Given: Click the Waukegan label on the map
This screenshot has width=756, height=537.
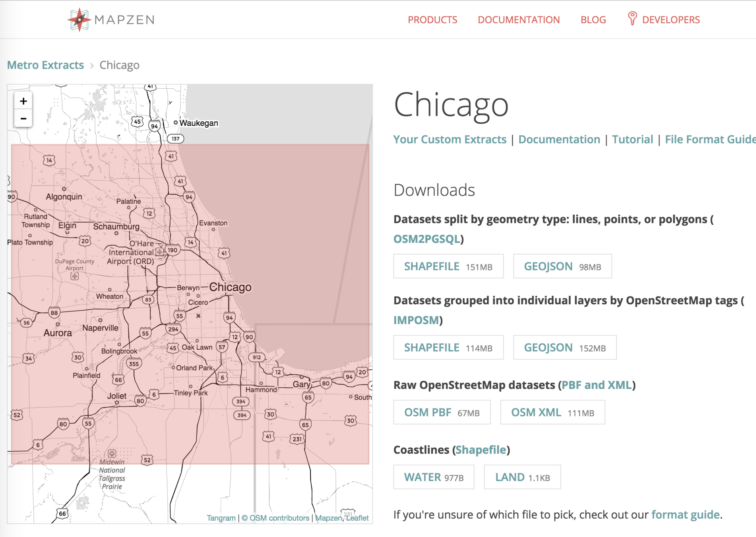Looking at the screenshot, I should pos(199,123).
